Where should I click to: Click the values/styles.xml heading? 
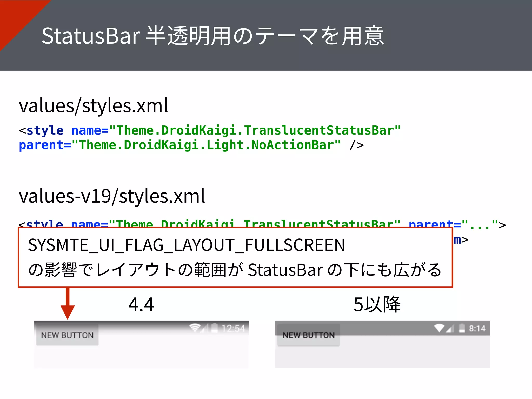(94, 106)
